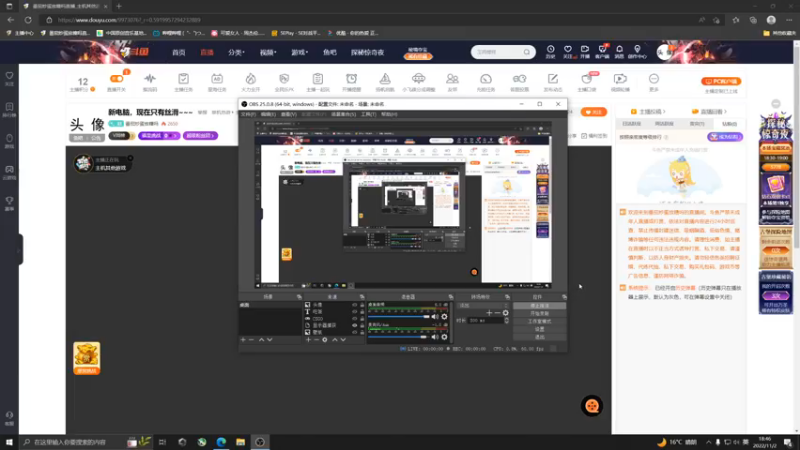Open the mixer 桌面音频 settings gear in OBS
Image resolution: width=800 pixels, height=450 pixels.
pyautogui.click(x=444, y=317)
